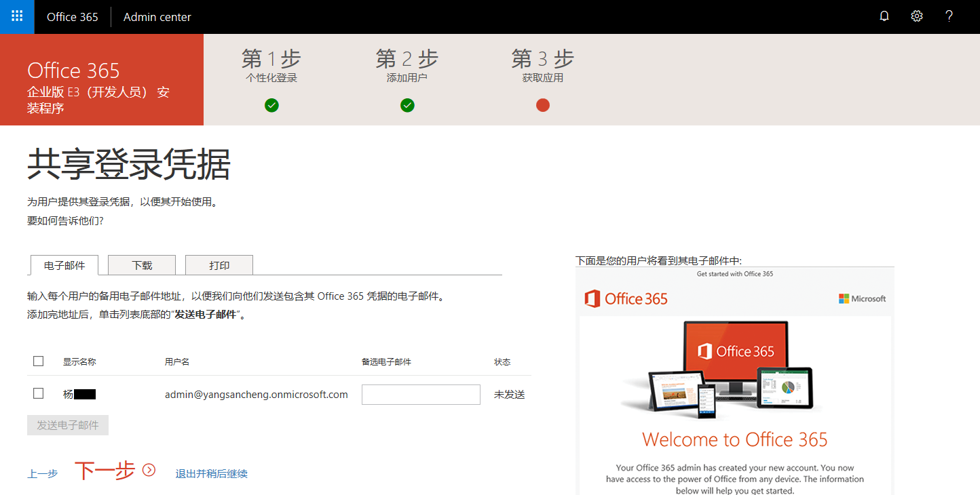Click the green check under 第 1 步

[x=271, y=105]
